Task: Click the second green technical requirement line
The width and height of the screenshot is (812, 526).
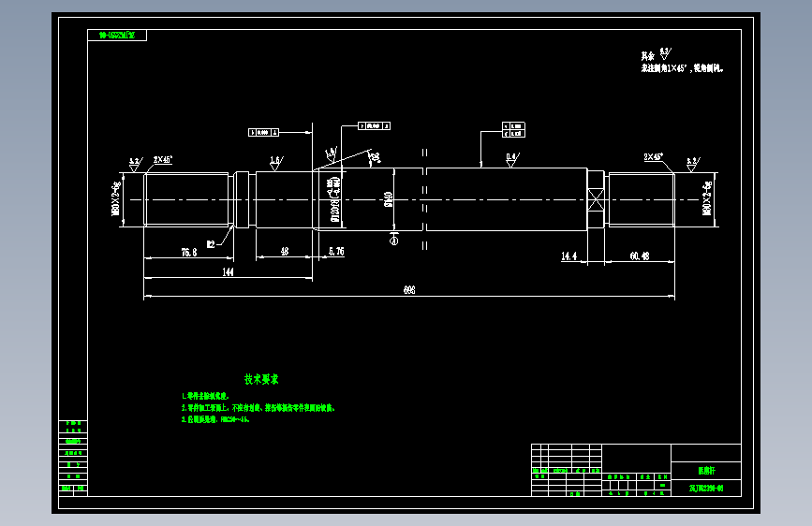Action: pos(258,408)
